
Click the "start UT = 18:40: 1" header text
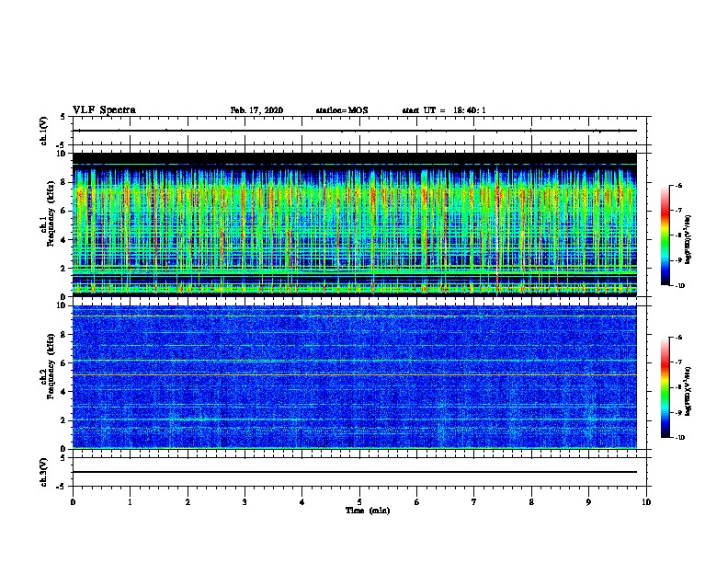click(444, 110)
